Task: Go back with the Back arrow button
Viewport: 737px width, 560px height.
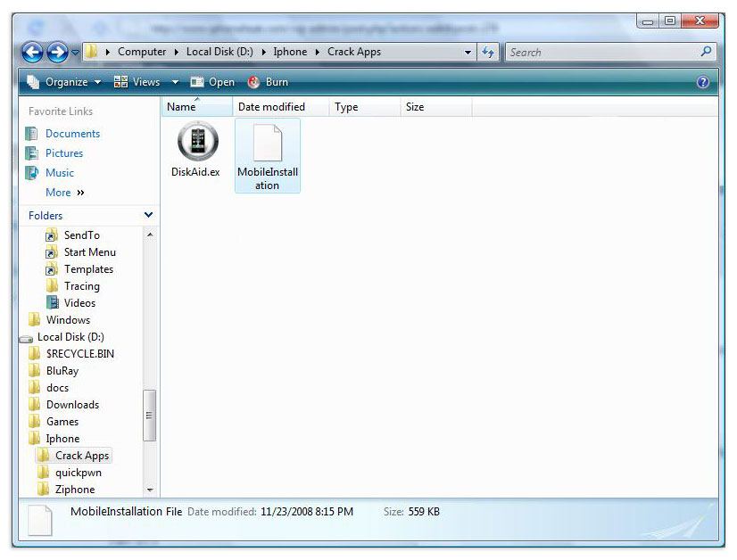Action: 32,52
